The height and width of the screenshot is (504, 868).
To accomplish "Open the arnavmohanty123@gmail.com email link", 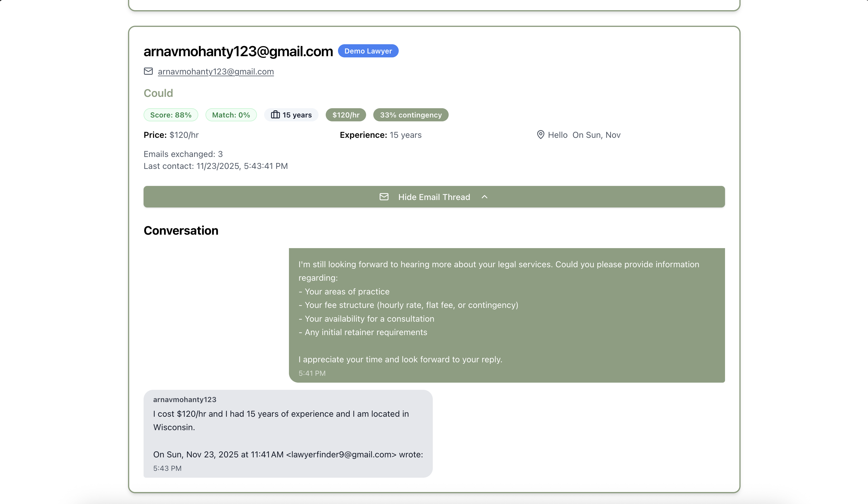I will point(216,71).
